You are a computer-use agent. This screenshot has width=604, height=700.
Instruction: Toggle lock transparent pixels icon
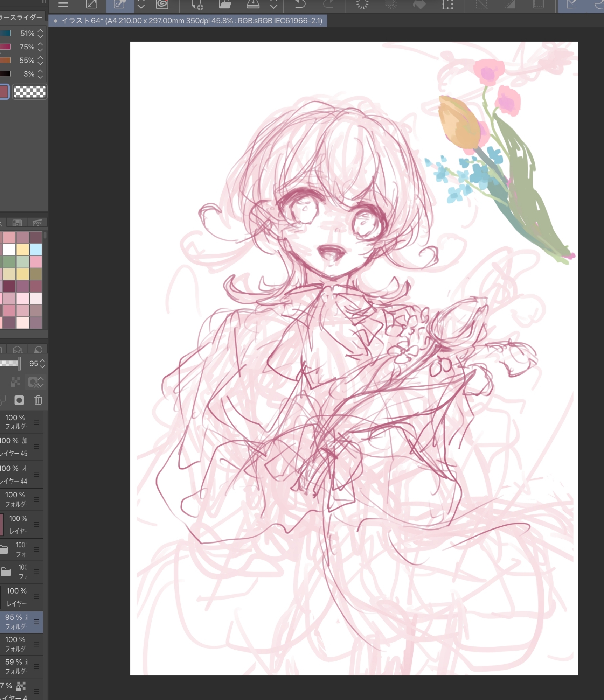[x=15, y=382]
